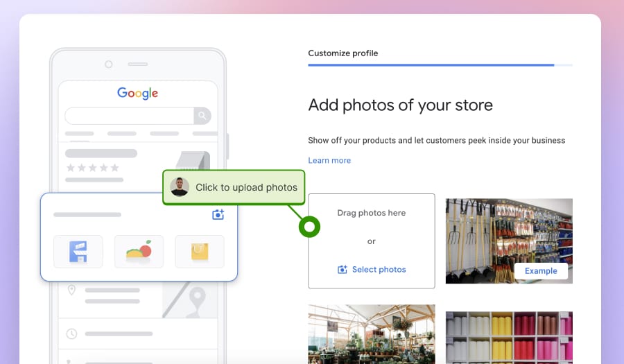Open the colorful candles shelf photo
Viewport: 624px width, 364px height.
[509, 338]
